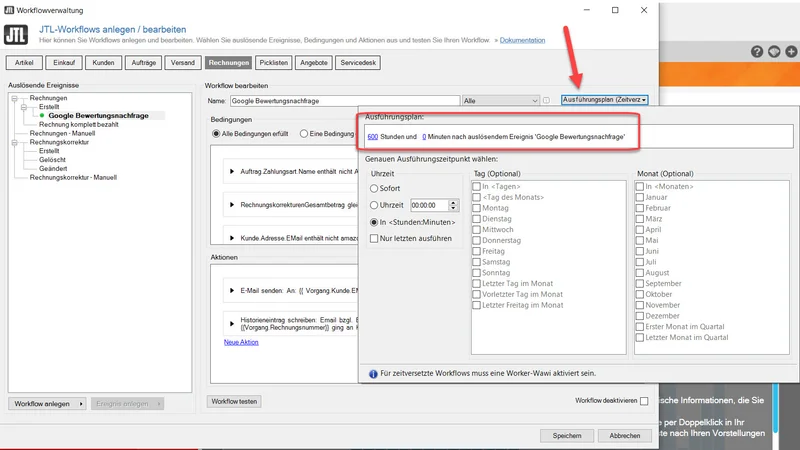Select Gelöscht under Rechnungskorrektur

[x=53, y=160]
